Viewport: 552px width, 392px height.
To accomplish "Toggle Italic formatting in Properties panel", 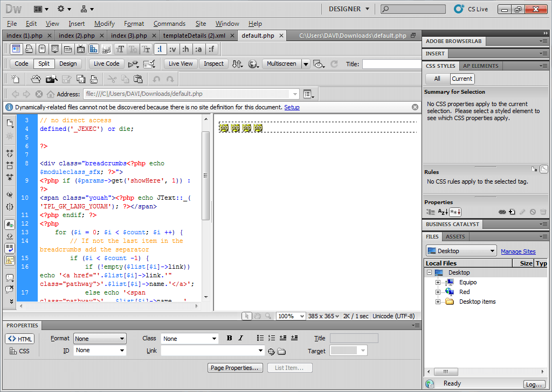I will [241, 338].
